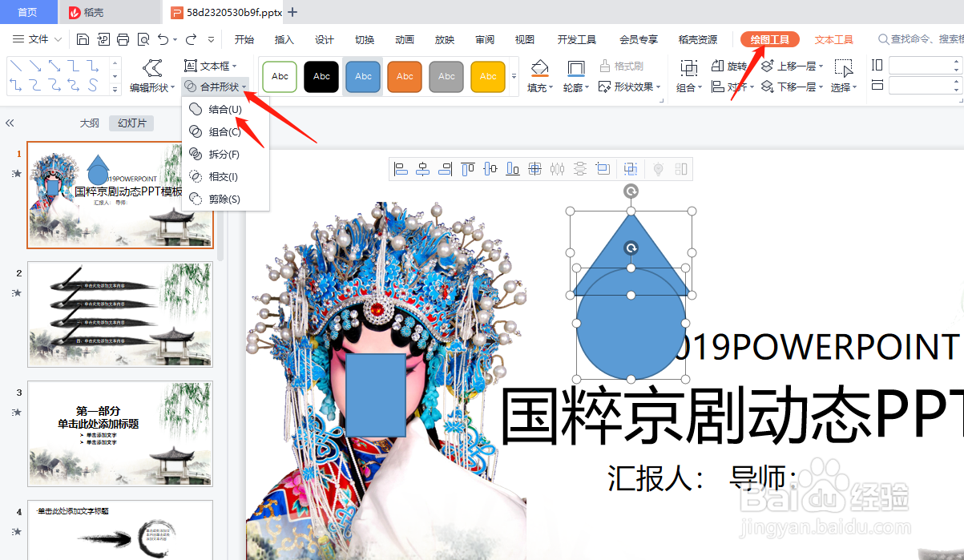The image size is (964, 560).
Task: Undo the last action
Action: [x=163, y=39]
